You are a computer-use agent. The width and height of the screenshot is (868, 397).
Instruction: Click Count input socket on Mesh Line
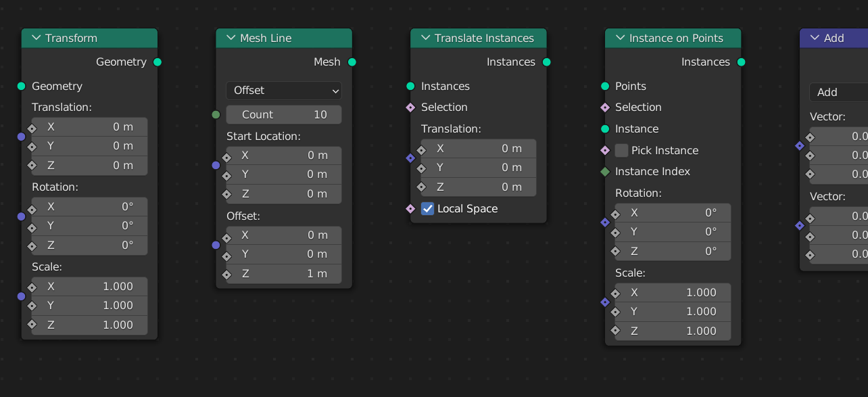[x=216, y=115]
